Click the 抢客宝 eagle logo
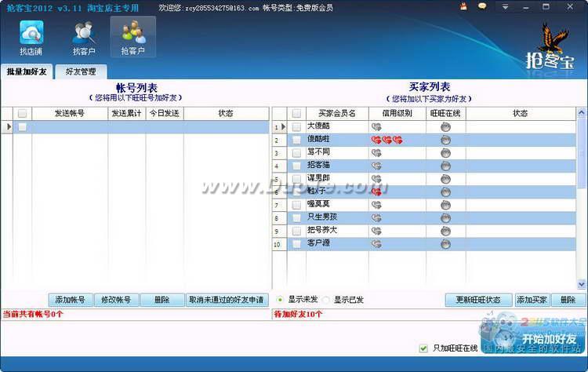The width and height of the screenshot is (588, 372). 550,48
